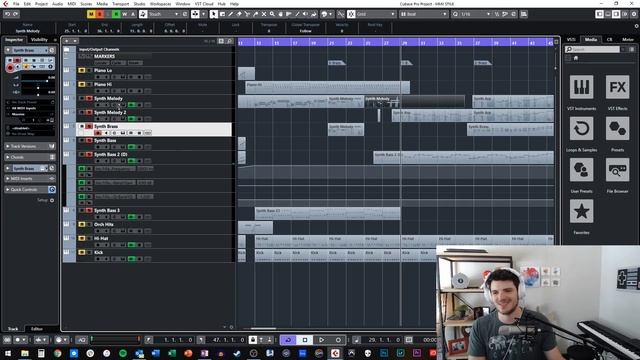Toggle global Mute (M) state button
Screen dimensions: 640x360
[x=91, y=14]
